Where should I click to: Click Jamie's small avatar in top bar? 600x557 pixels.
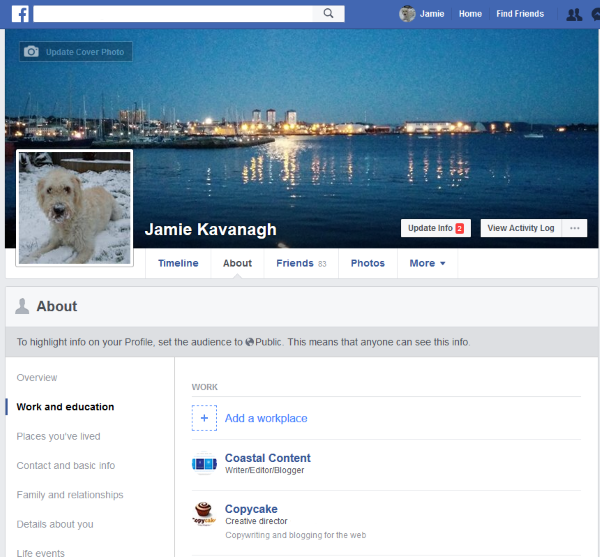coord(407,14)
